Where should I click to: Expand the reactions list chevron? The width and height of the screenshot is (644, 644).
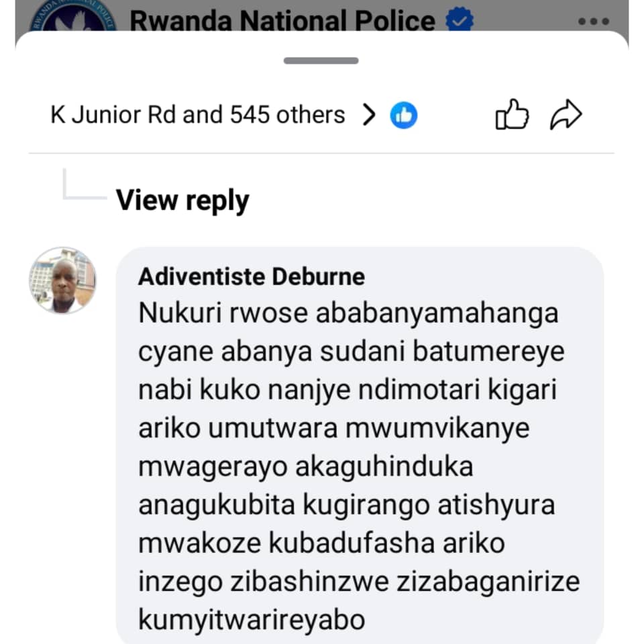[368, 115]
